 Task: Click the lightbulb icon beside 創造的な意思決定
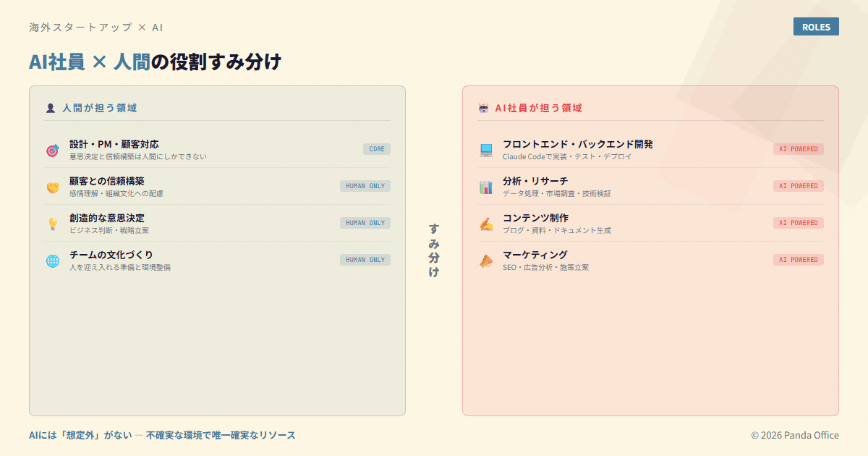coord(53,224)
